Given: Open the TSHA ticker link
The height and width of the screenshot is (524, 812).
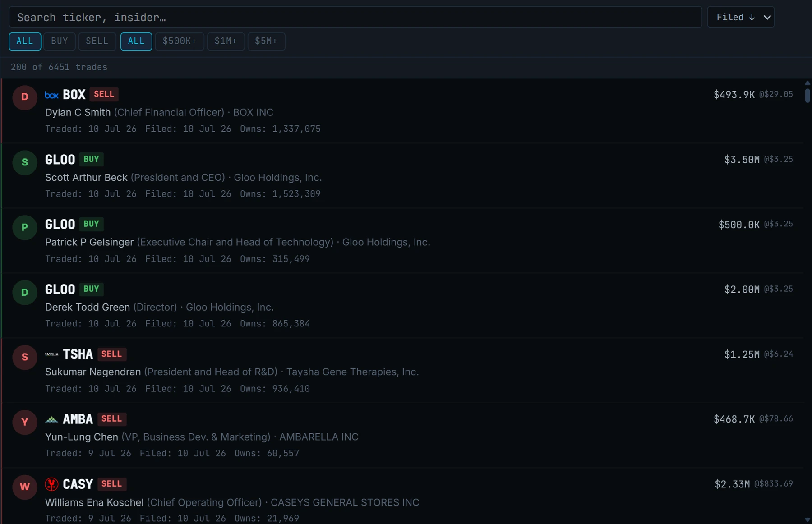Looking at the screenshot, I should pos(78,354).
